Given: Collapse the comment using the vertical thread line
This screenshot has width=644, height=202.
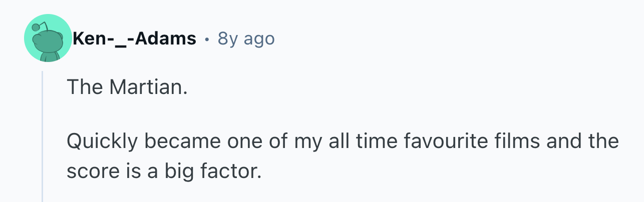Looking at the screenshot, I should 43,135.
